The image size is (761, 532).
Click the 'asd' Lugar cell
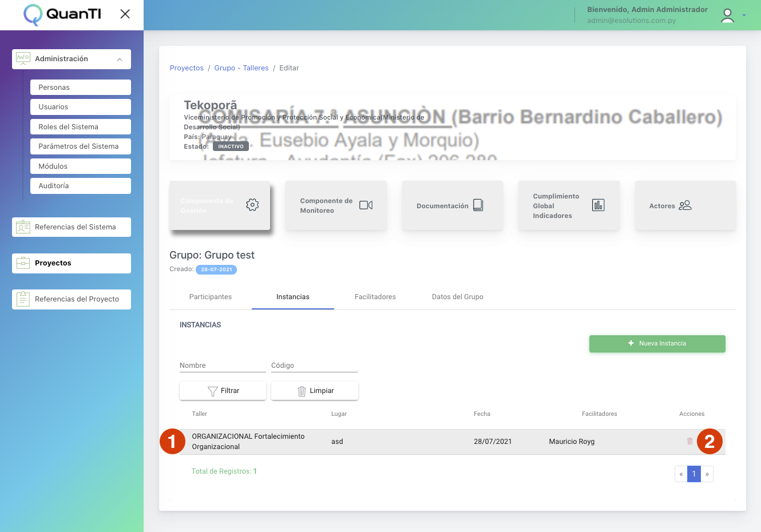(x=337, y=442)
